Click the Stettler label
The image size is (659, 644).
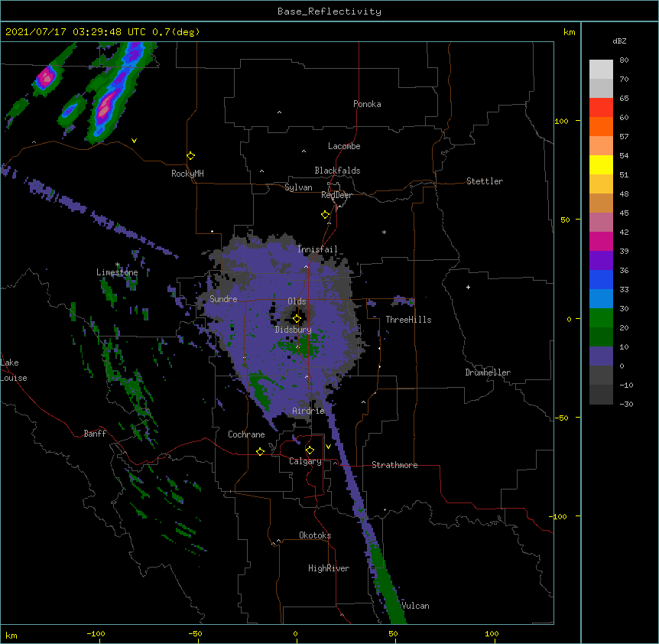click(x=485, y=181)
